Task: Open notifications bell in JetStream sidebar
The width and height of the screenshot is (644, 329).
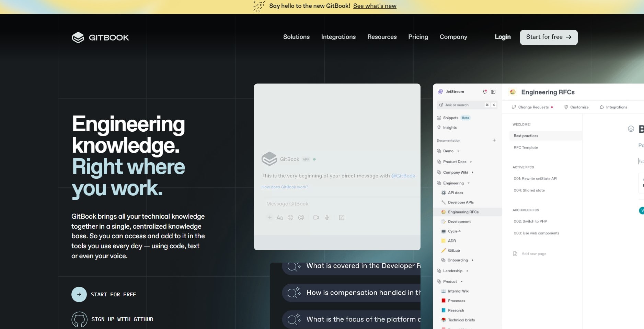Action: (484, 92)
